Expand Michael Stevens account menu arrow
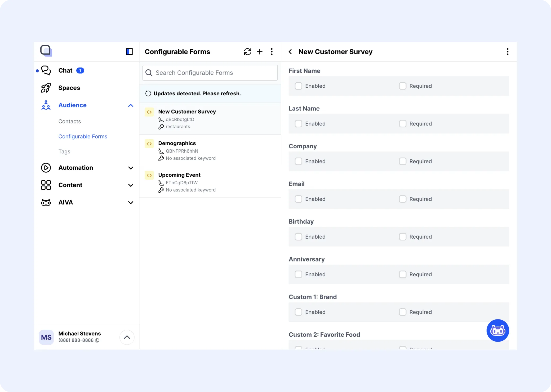This screenshot has height=392, width=551. click(x=127, y=337)
